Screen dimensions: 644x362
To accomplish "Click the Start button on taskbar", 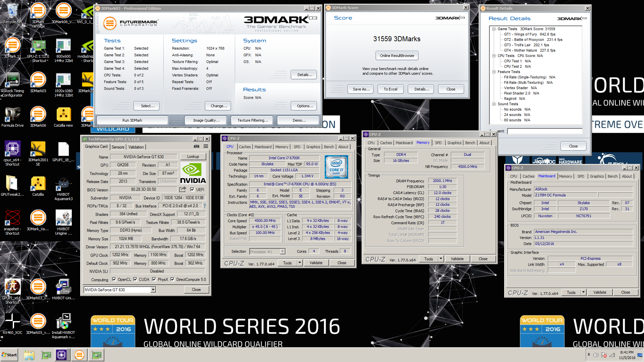I will 9,355.
